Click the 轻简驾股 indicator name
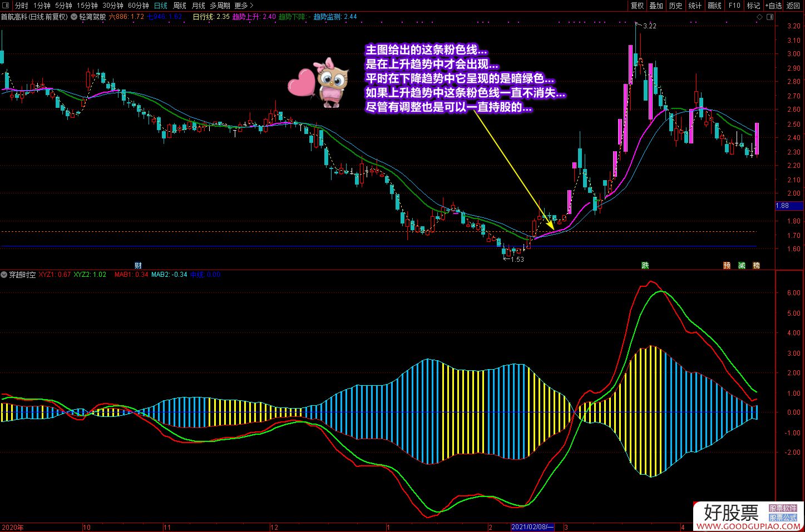The height and width of the screenshot is (532, 805). point(92,17)
